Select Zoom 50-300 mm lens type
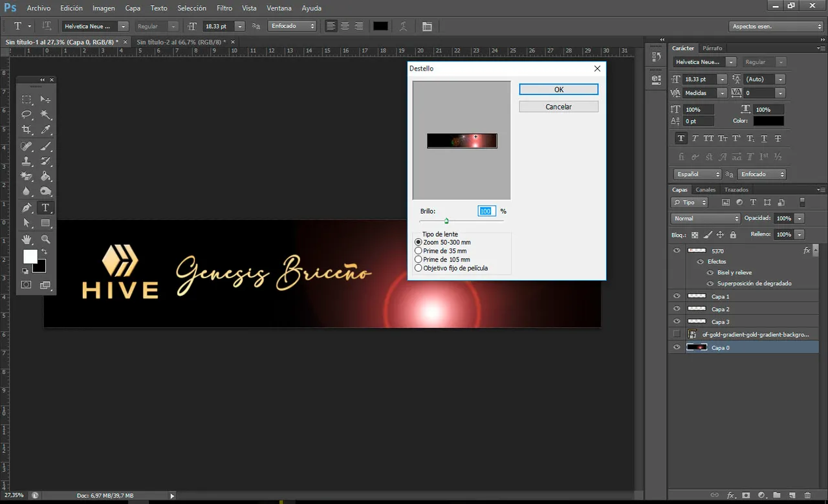 (x=418, y=242)
